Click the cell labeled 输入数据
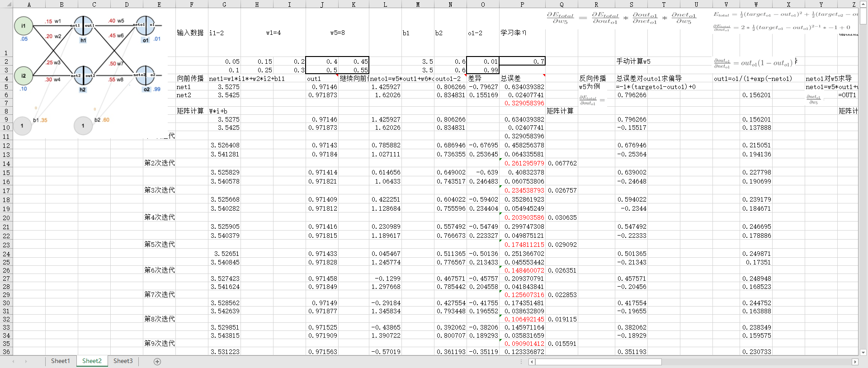 click(x=192, y=33)
